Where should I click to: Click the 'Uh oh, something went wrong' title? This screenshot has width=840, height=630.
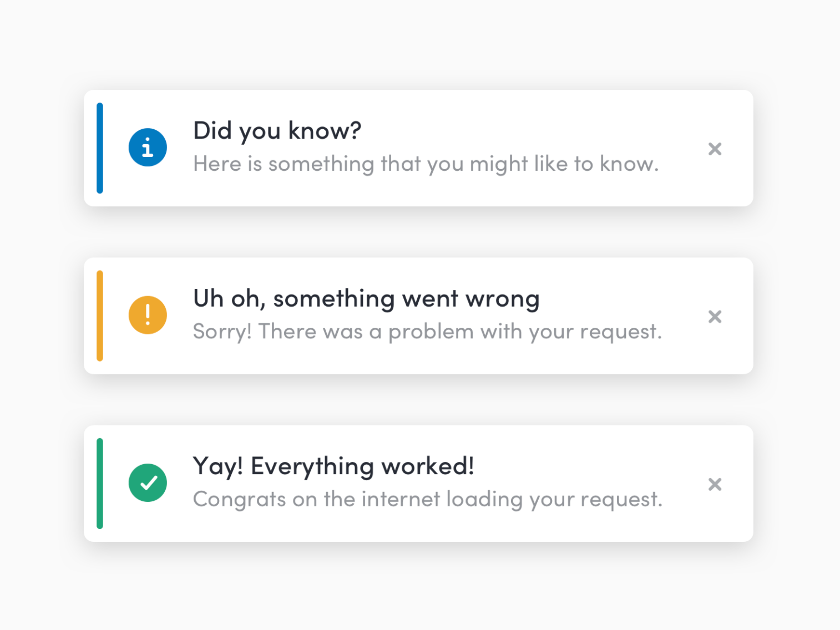(x=366, y=298)
